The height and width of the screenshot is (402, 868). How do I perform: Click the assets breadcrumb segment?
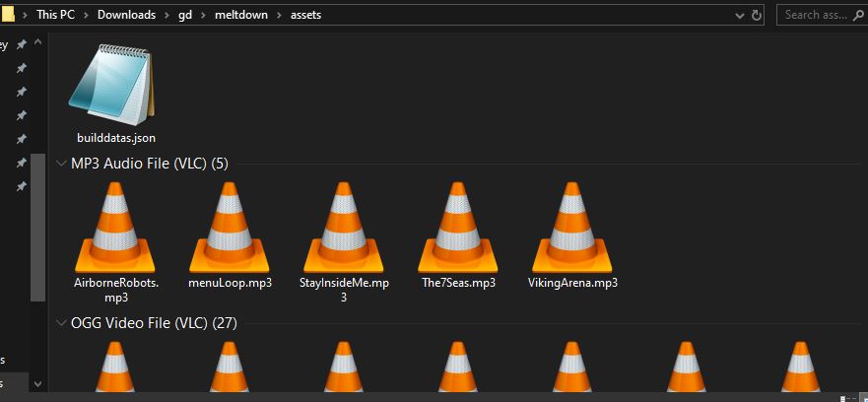[x=305, y=15]
